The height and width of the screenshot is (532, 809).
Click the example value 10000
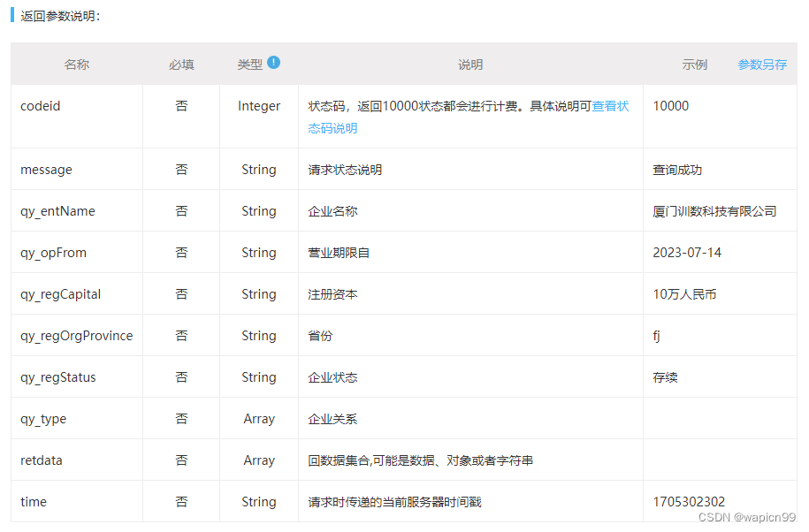[671, 106]
